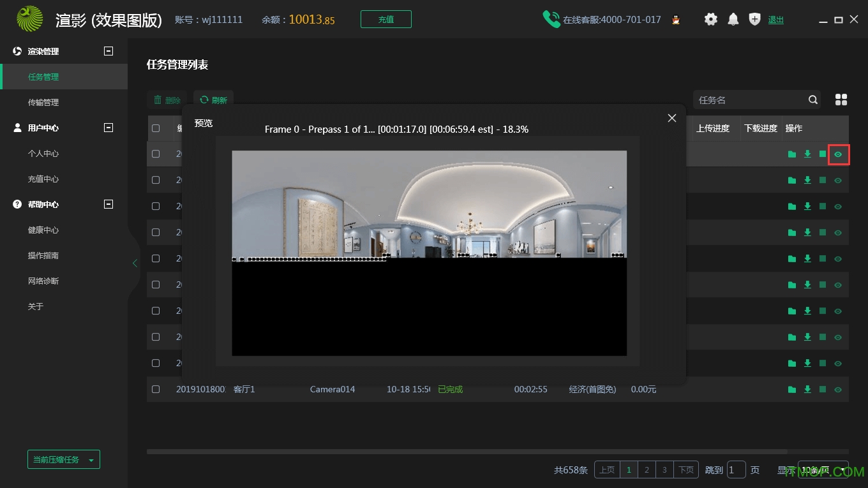The height and width of the screenshot is (488, 868).
Task: Go to page 3 in pagination
Action: (x=664, y=470)
